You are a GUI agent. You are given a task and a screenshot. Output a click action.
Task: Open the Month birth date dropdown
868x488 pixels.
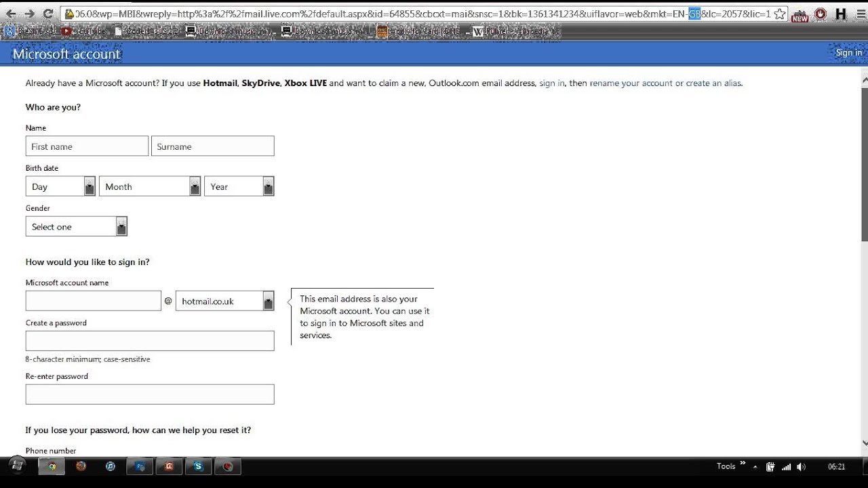click(x=150, y=186)
